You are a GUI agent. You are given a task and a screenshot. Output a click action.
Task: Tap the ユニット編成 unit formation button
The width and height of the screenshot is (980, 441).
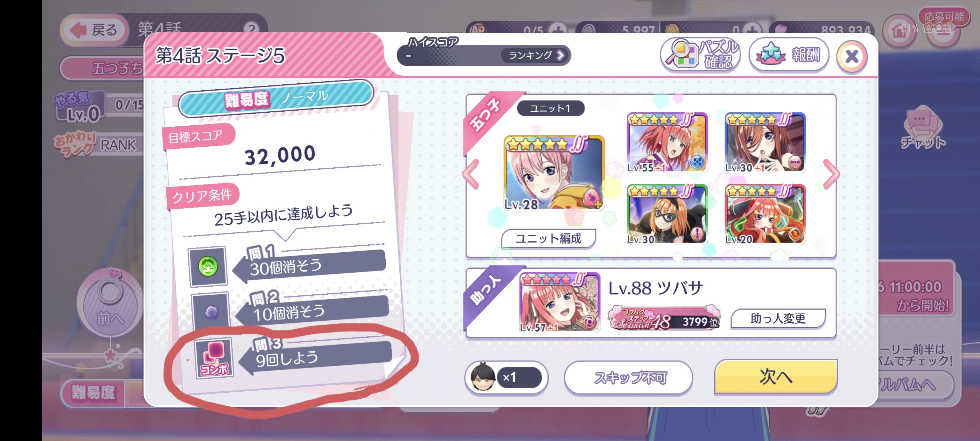[548, 239]
